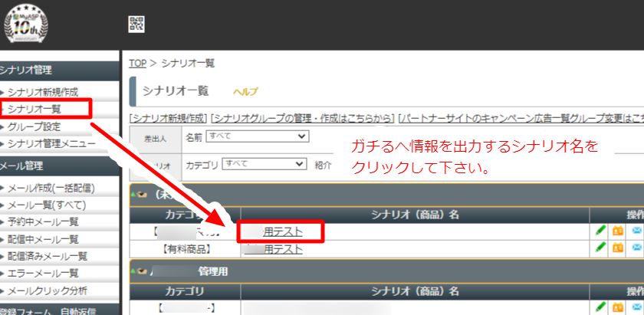Select シナリオ新規作成 in sidebar menu
The width and height of the screenshot is (644, 315).
pos(43,93)
